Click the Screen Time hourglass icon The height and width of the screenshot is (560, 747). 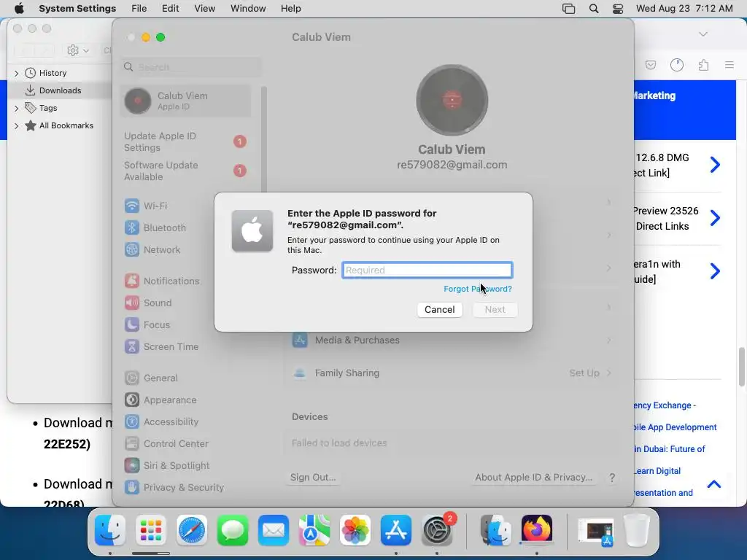click(132, 346)
